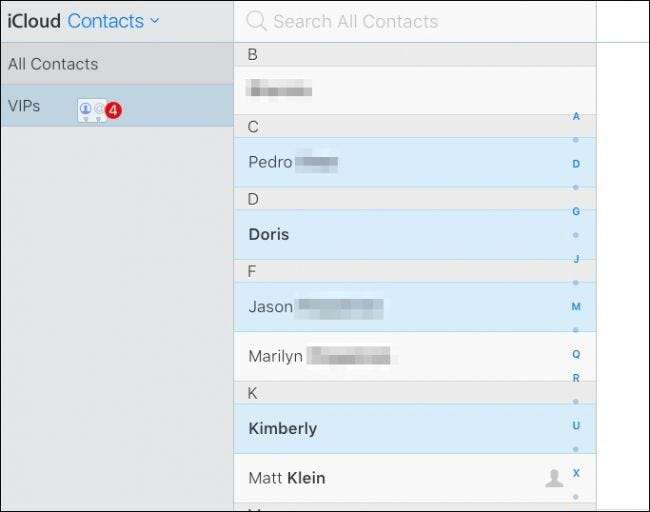This screenshot has height=512, width=650.
Task: Jump to letter A in index
Action: (576, 116)
